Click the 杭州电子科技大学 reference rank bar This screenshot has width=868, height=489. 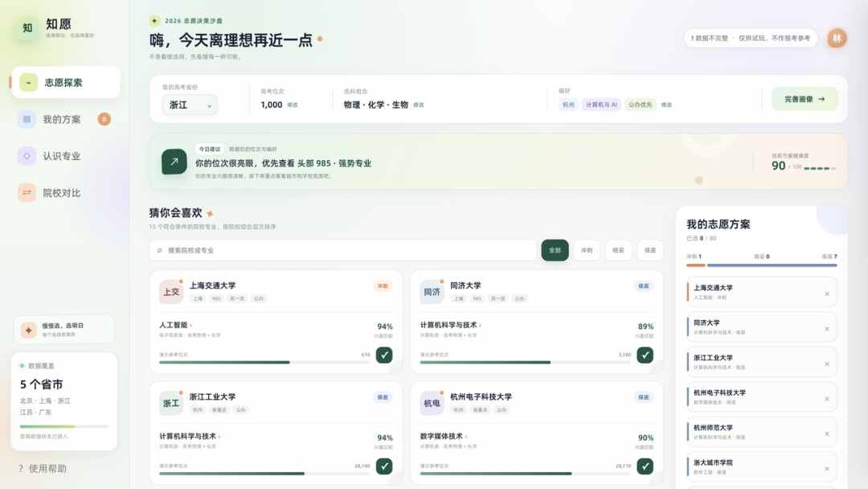click(526, 474)
